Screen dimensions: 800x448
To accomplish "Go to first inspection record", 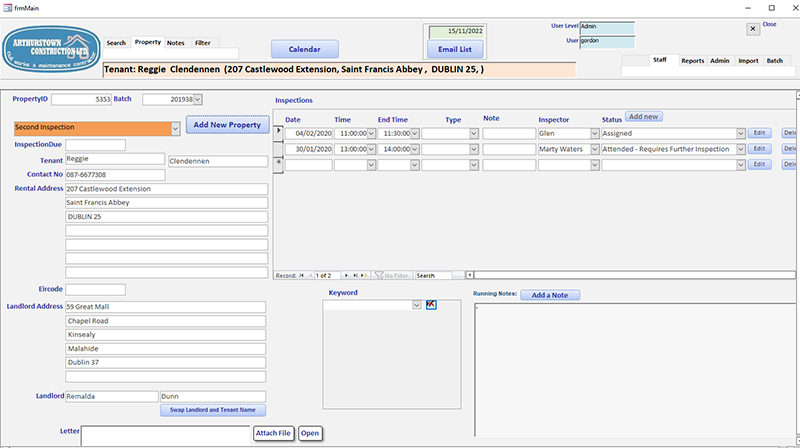I will click(x=302, y=276).
